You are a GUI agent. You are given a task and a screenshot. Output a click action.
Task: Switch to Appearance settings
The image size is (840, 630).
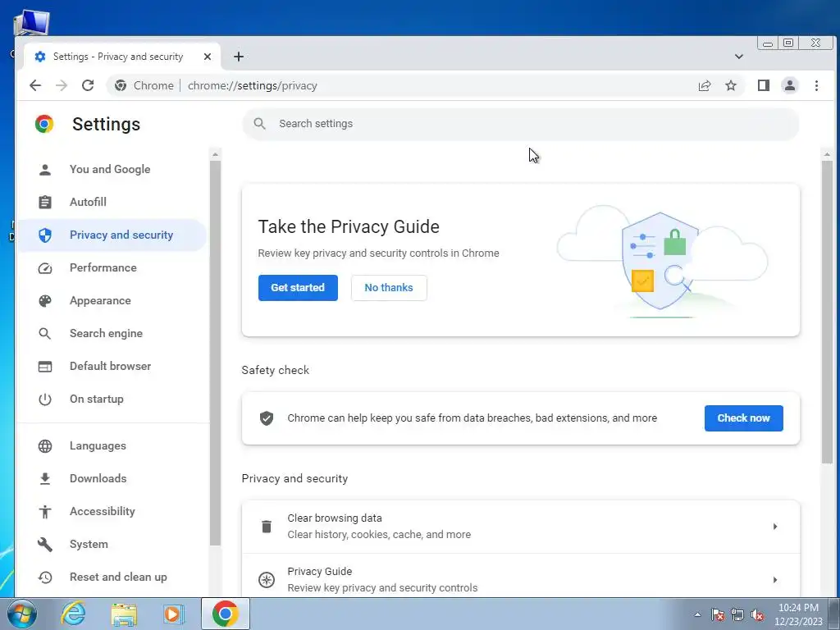[112, 301]
